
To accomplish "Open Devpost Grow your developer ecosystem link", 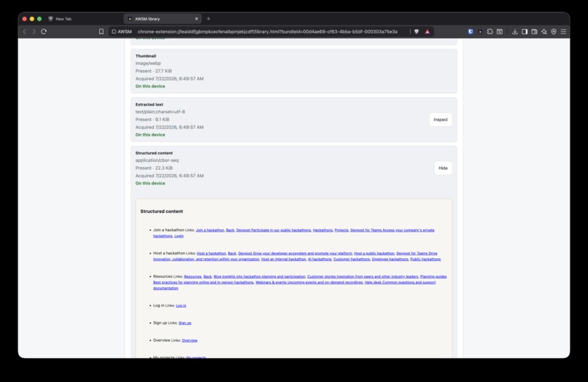I will (x=295, y=254).
